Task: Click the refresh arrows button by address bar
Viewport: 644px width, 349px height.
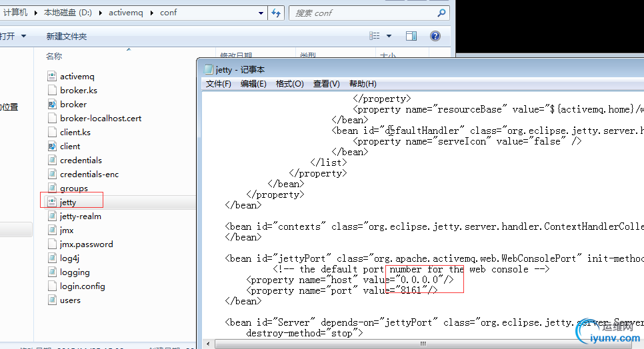Action: pyautogui.click(x=276, y=13)
